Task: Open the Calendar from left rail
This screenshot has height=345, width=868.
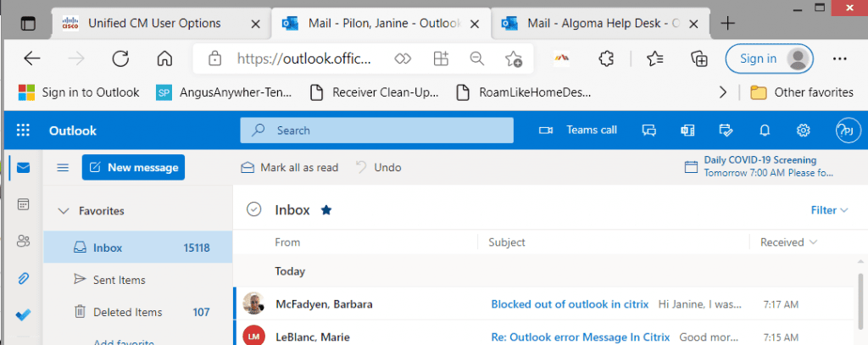Action: pos(23,204)
